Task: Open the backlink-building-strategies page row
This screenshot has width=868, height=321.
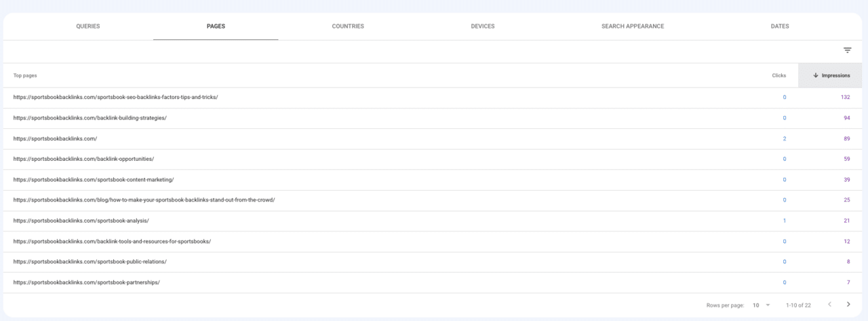Action: (x=433, y=118)
